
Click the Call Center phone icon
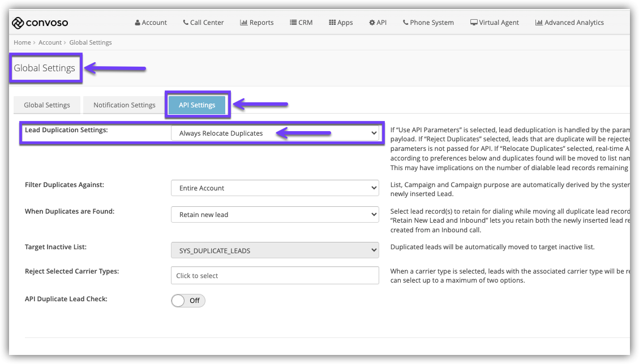click(x=186, y=23)
